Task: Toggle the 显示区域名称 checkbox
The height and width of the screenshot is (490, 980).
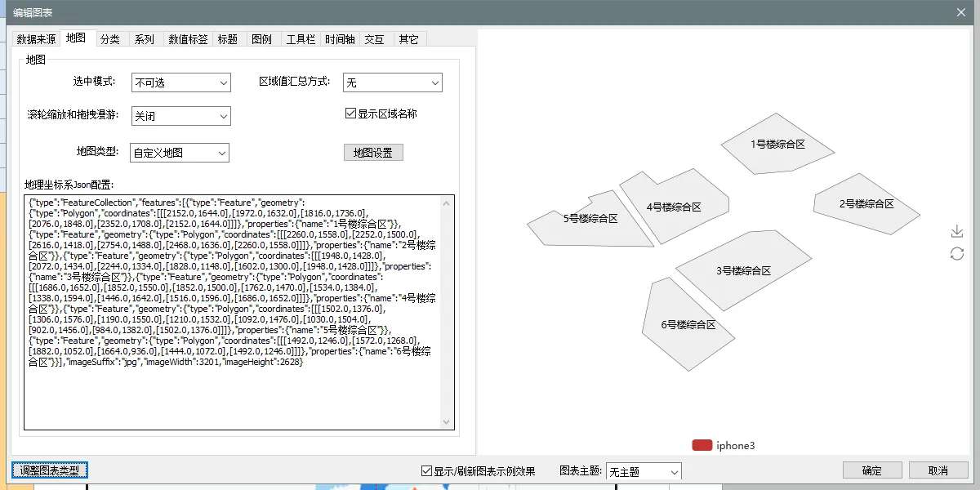Action: [x=350, y=114]
